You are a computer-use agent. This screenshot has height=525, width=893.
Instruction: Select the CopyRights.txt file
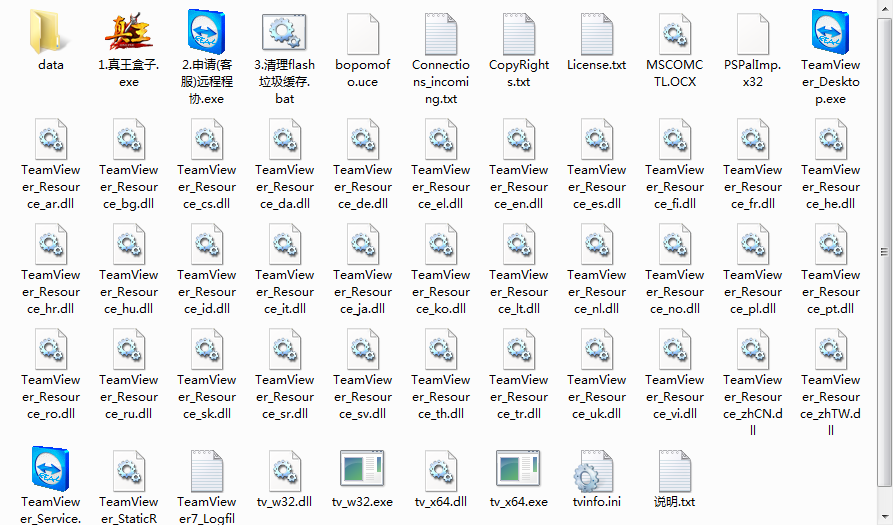pyautogui.click(x=518, y=34)
